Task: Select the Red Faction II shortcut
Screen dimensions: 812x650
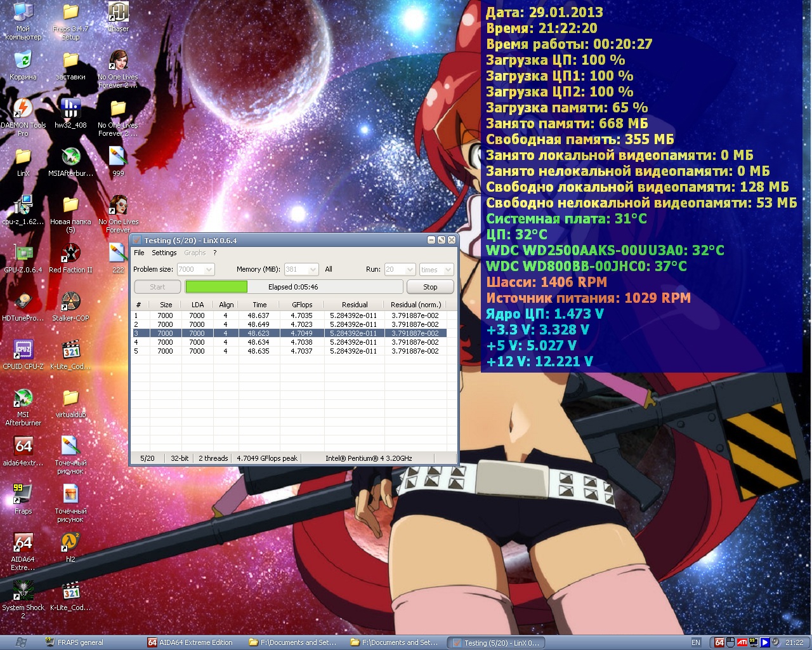Action: point(70,258)
